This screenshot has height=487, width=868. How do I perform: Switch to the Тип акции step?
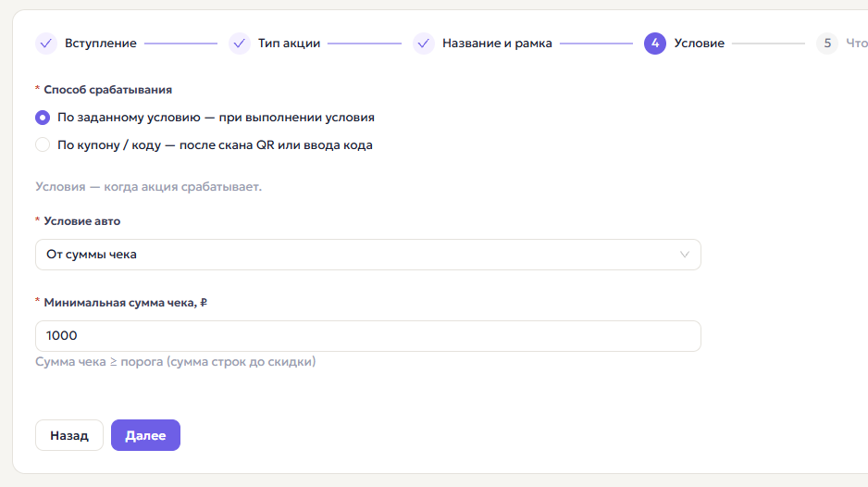[x=289, y=44]
